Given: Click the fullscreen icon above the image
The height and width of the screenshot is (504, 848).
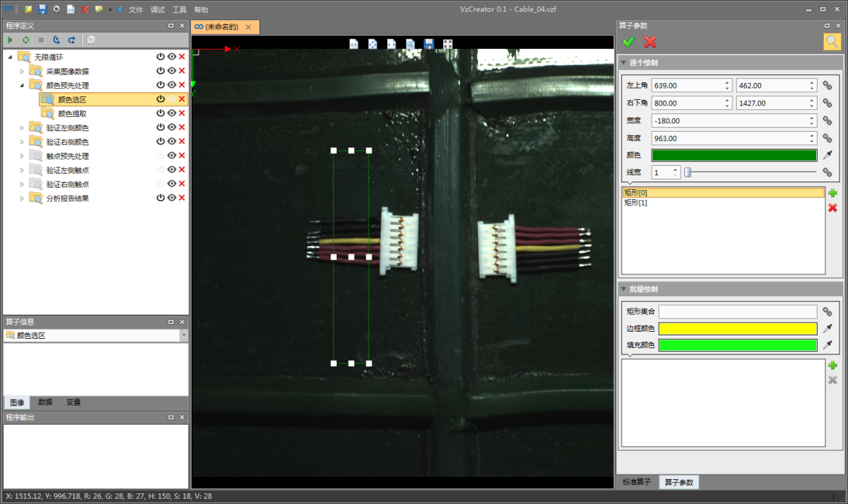Looking at the screenshot, I should pyautogui.click(x=448, y=44).
